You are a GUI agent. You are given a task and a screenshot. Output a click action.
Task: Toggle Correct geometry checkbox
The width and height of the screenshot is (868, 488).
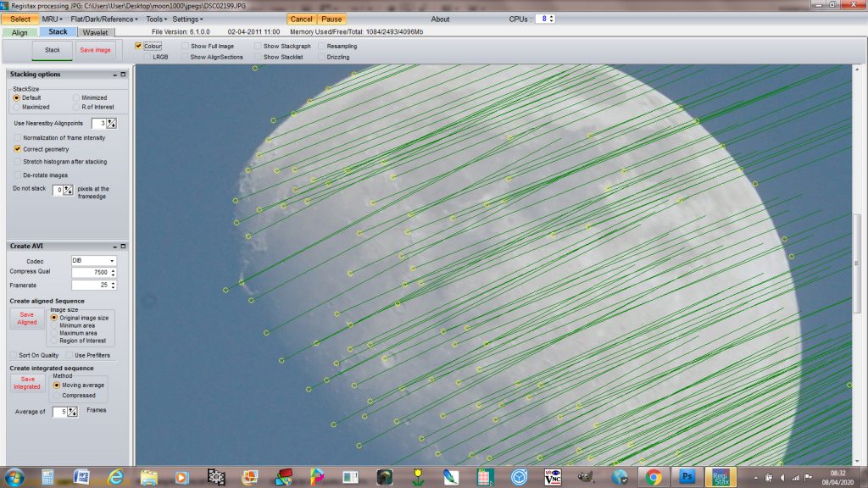(18, 149)
